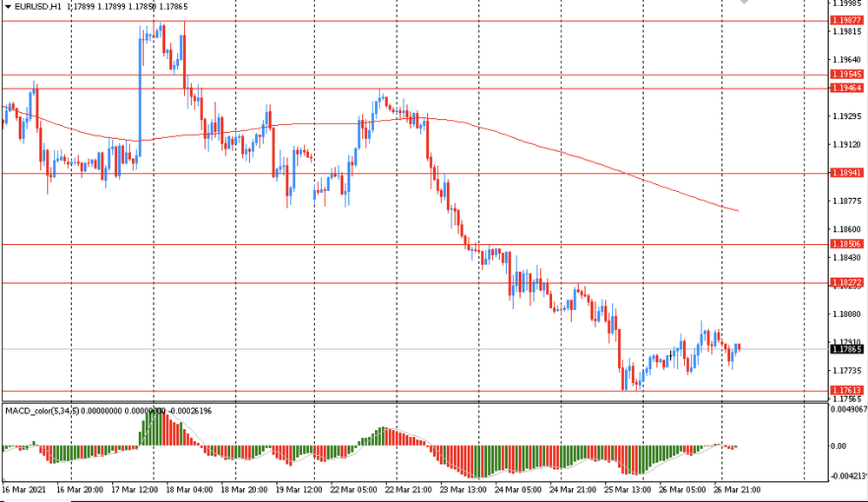The width and height of the screenshot is (868, 502).
Task: Click the 1.18430 price scale value
Action: (x=847, y=258)
